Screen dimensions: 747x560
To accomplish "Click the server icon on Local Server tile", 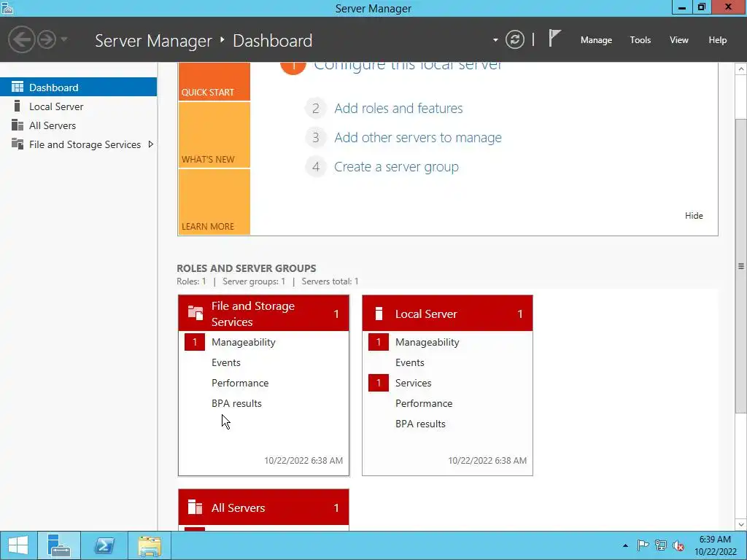I will point(379,314).
